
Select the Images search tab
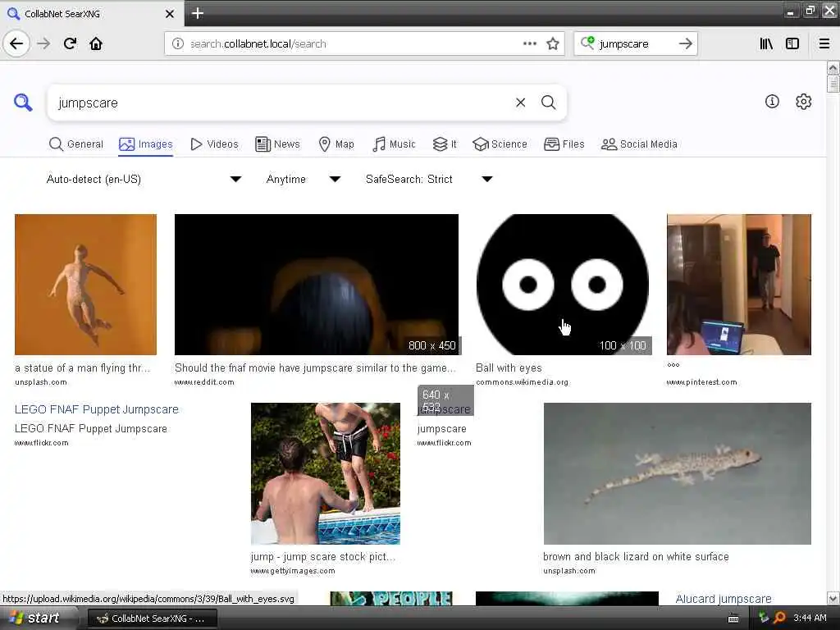[x=146, y=144]
